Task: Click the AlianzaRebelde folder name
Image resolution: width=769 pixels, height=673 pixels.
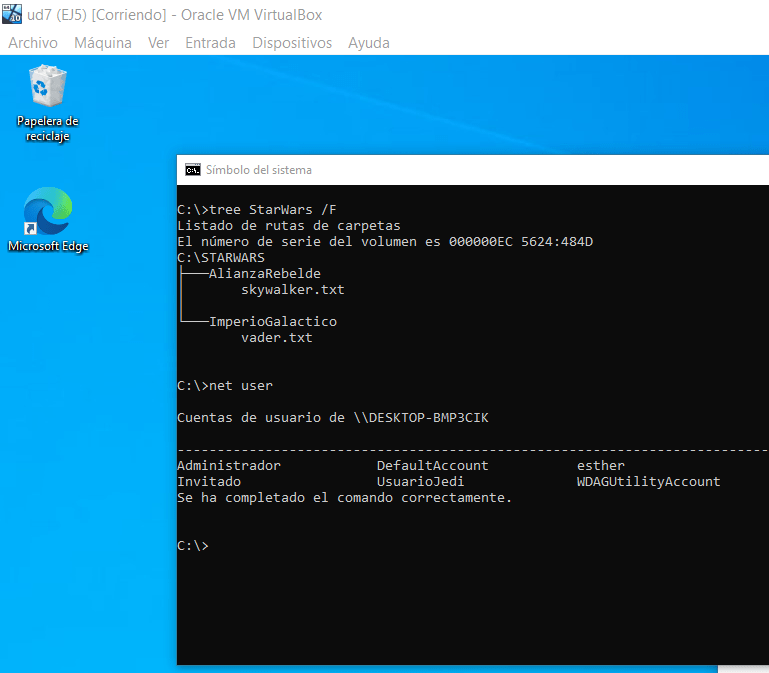Action: tap(264, 274)
